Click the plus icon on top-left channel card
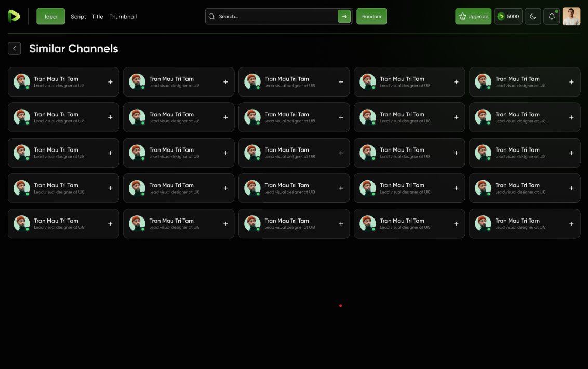The height and width of the screenshot is (369, 588). pyautogui.click(x=110, y=82)
